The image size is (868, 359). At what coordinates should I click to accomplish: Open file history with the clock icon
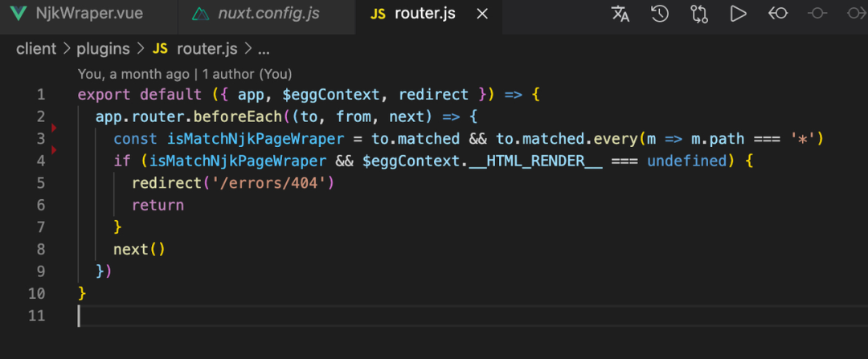pos(659,14)
